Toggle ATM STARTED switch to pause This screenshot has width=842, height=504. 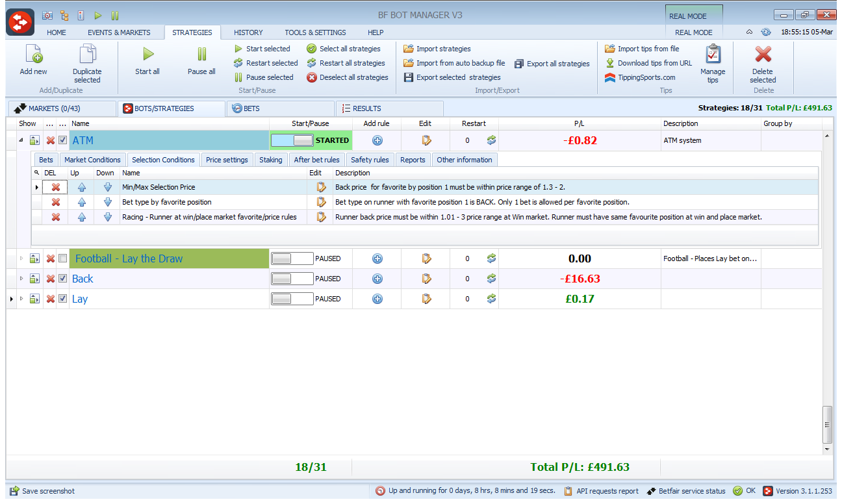tap(292, 140)
